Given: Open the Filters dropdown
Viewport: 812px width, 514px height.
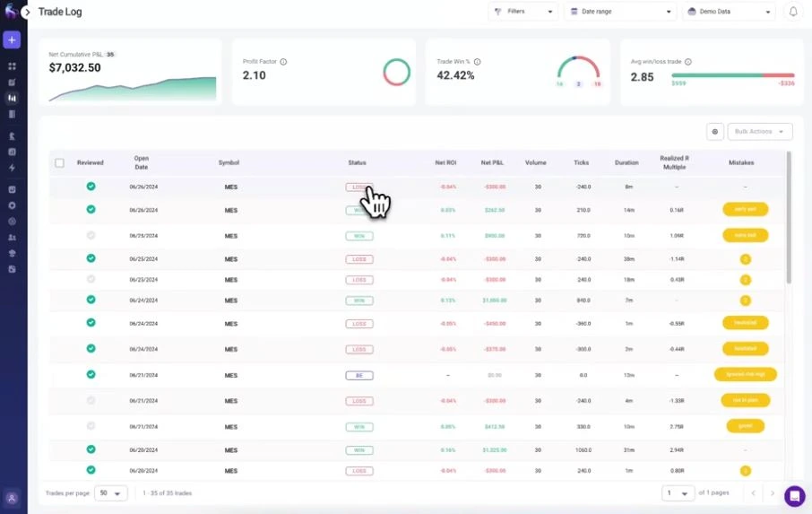Looking at the screenshot, I should [523, 12].
